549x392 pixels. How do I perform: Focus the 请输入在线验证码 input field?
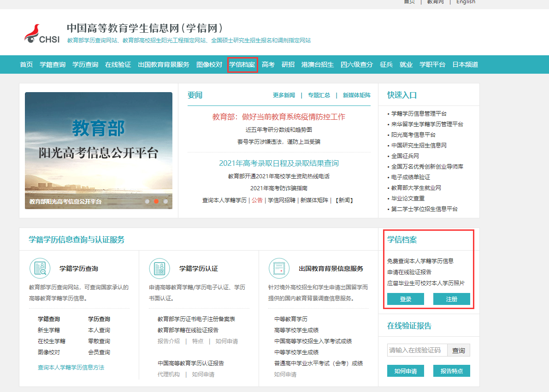coord(417,351)
